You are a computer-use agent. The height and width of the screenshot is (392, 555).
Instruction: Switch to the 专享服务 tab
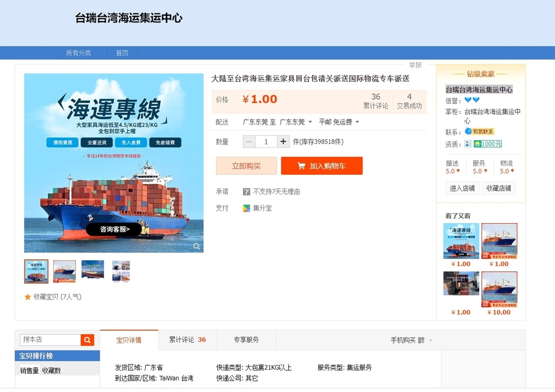pyautogui.click(x=246, y=339)
